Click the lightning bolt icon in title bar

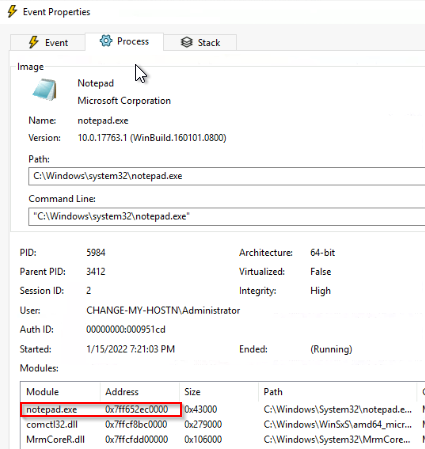tap(12, 11)
